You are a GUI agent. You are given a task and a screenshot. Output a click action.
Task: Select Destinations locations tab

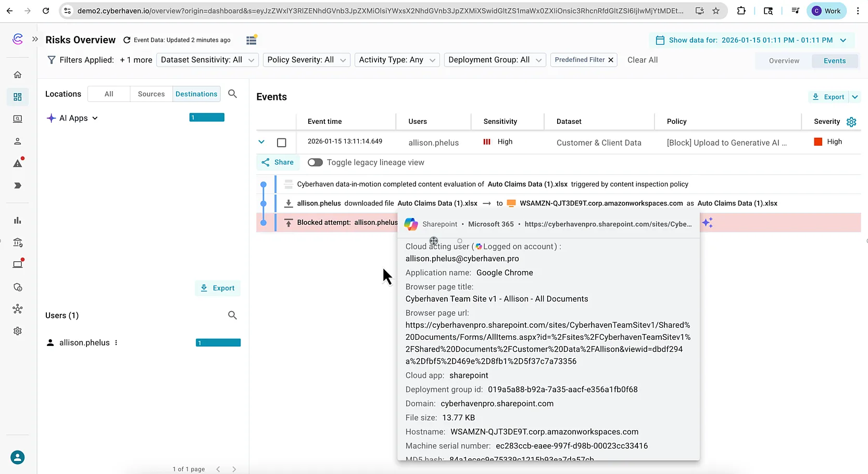click(x=196, y=94)
